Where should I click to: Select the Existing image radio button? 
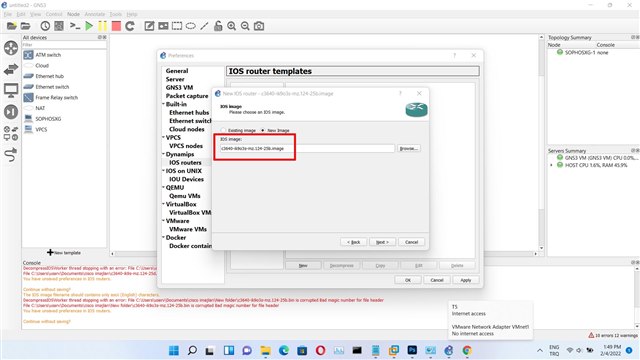(x=223, y=130)
